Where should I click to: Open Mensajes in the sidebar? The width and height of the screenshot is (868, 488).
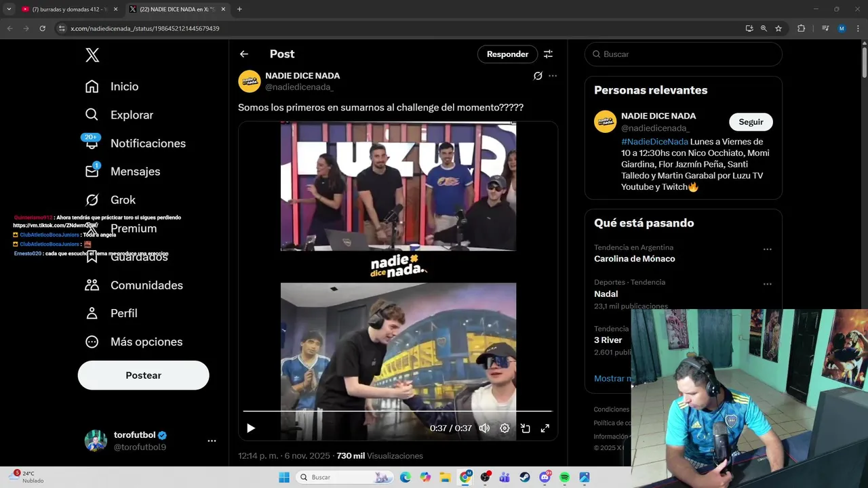123,171
